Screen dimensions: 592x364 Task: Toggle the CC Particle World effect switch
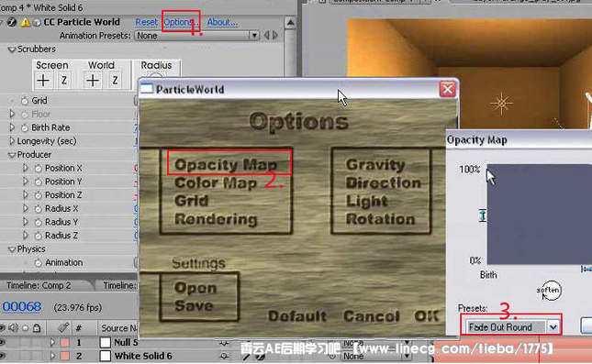click(12, 22)
